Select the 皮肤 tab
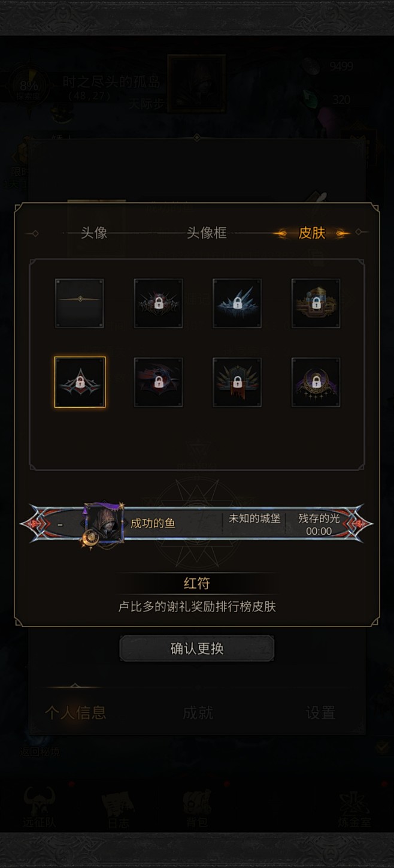The width and height of the screenshot is (394, 868). tap(312, 233)
